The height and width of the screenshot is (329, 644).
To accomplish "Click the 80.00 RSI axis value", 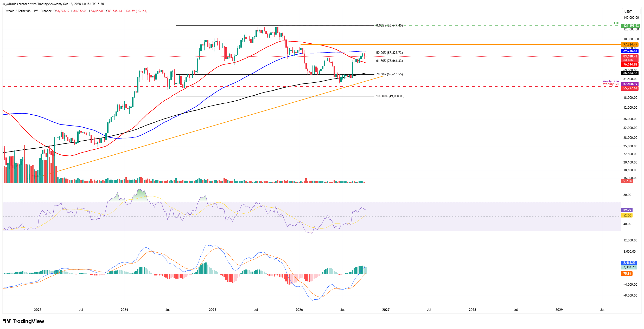I will 627,195.
